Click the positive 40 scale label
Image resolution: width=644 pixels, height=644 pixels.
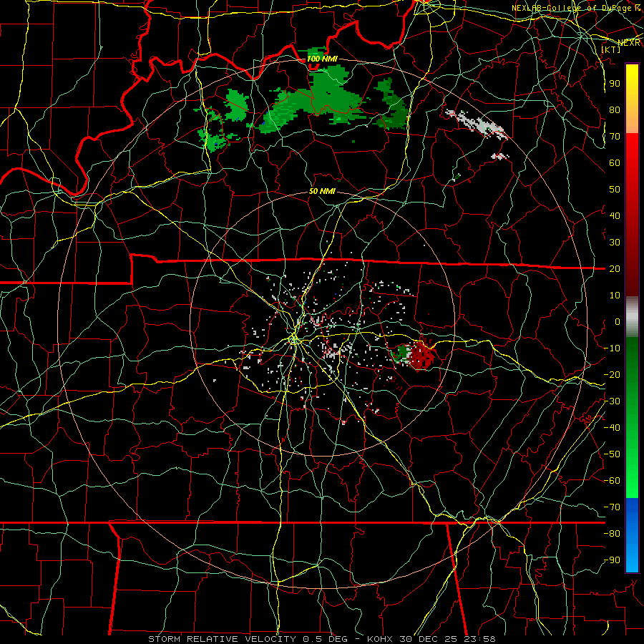pyautogui.click(x=615, y=216)
